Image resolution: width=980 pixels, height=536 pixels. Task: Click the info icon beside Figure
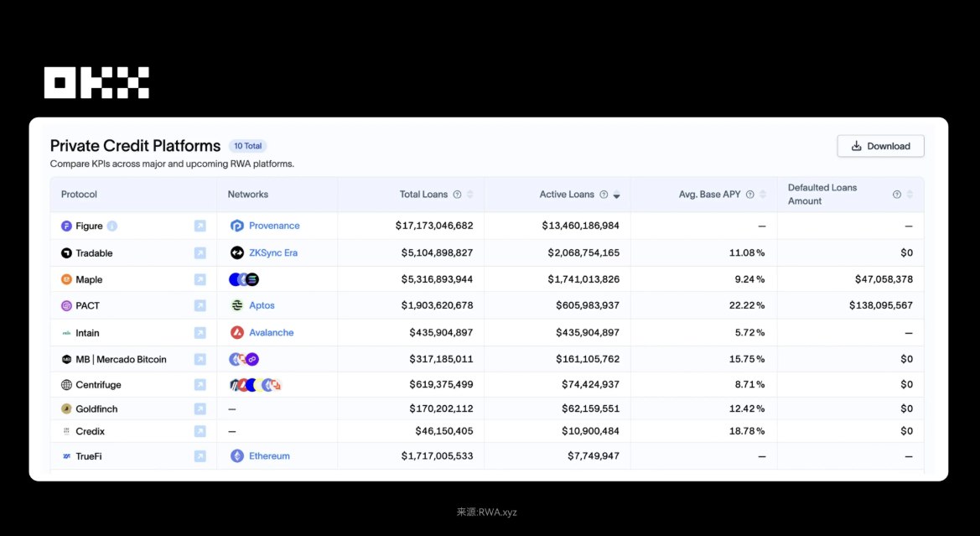[x=112, y=226]
